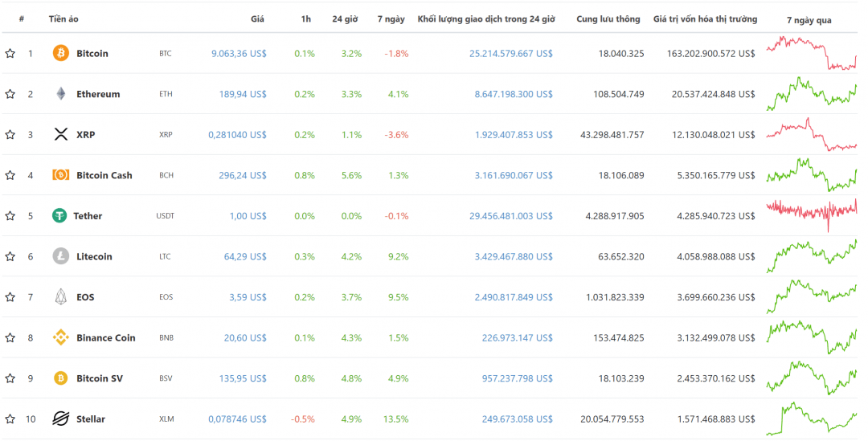The height and width of the screenshot is (441, 868).
Task: Click Litecoin market cap 4.058.988.088 US$
Action: pyautogui.click(x=716, y=256)
